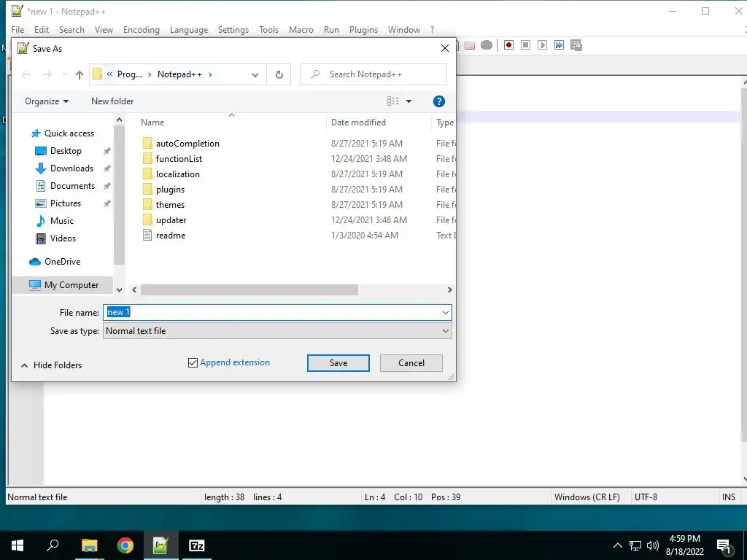
Task: Open the Language menu
Action: click(x=189, y=29)
